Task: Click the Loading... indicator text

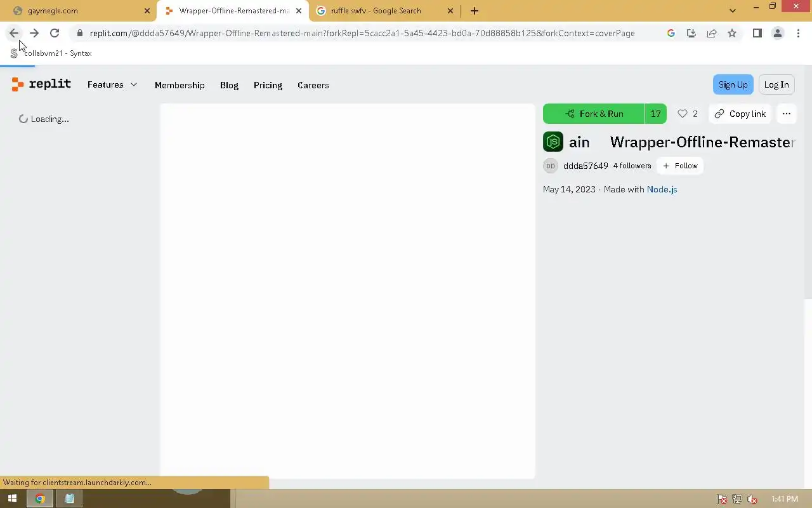Action: [49, 119]
